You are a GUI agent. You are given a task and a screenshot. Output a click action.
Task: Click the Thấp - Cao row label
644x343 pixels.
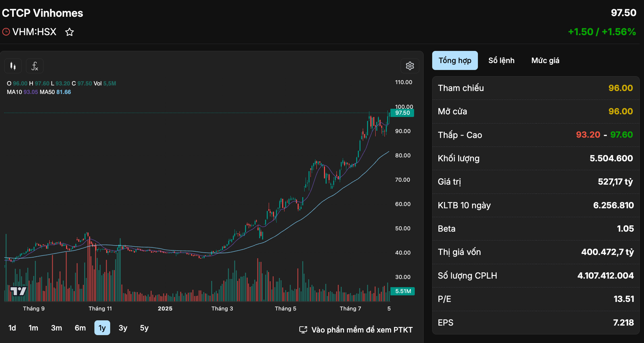click(460, 135)
